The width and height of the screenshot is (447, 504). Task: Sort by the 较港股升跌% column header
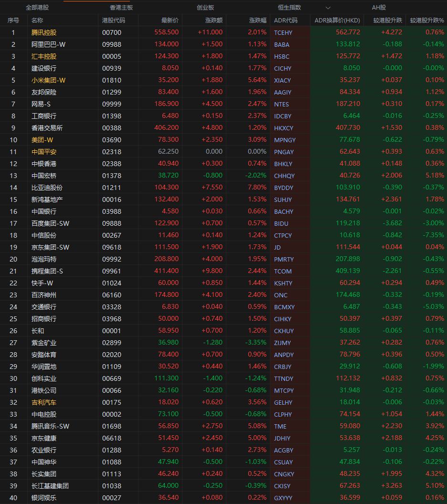(427, 20)
